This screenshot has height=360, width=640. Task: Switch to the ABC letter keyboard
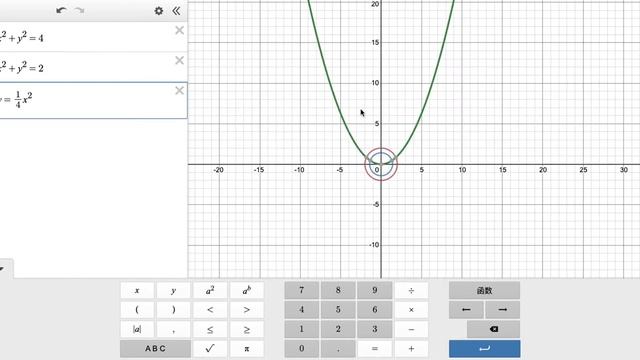coord(155,349)
